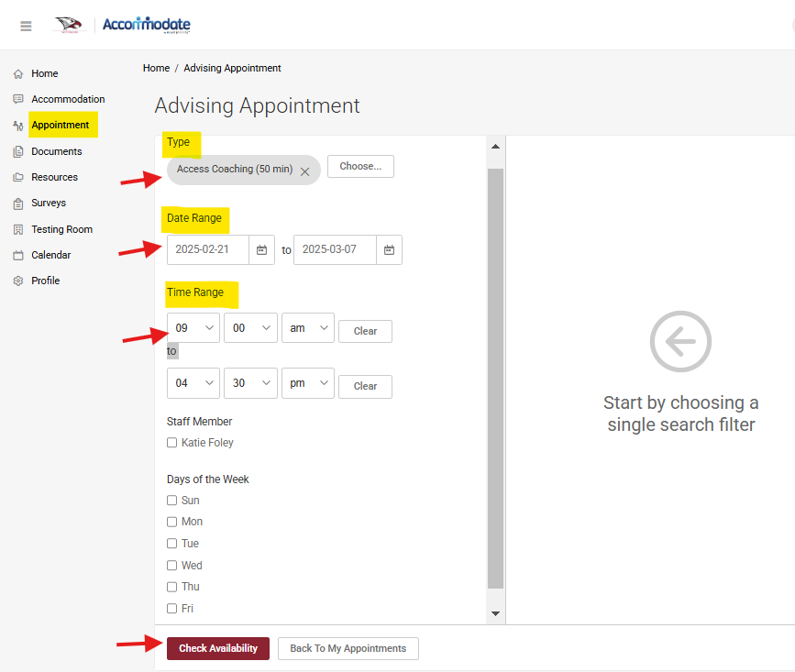Expand the start hour dropdown showing 09

point(193,328)
